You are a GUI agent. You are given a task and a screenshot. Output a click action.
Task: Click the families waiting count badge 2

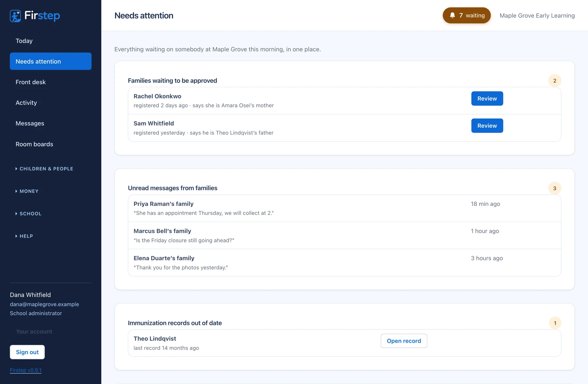coord(555,80)
